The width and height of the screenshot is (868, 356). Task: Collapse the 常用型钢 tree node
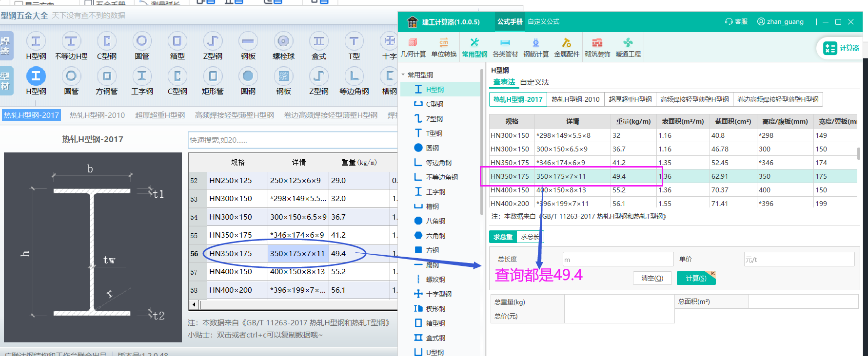403,75
